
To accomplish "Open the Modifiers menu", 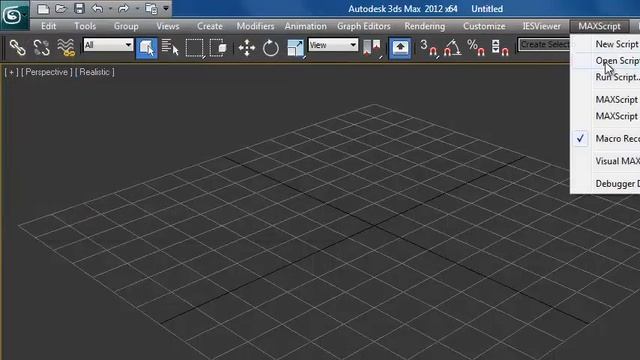I will pos(256,26).
